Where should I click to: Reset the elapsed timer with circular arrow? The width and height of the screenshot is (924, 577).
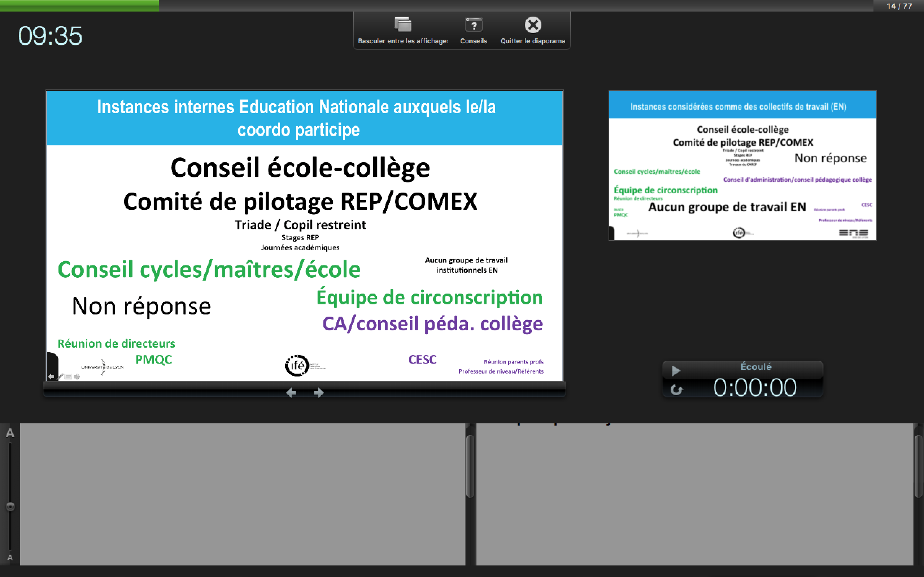677,389
